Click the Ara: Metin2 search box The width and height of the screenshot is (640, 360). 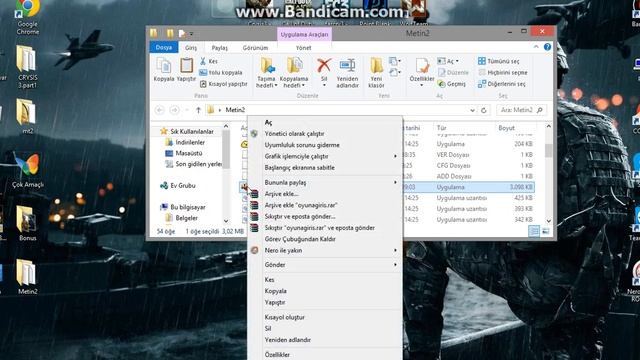point(521,110)
